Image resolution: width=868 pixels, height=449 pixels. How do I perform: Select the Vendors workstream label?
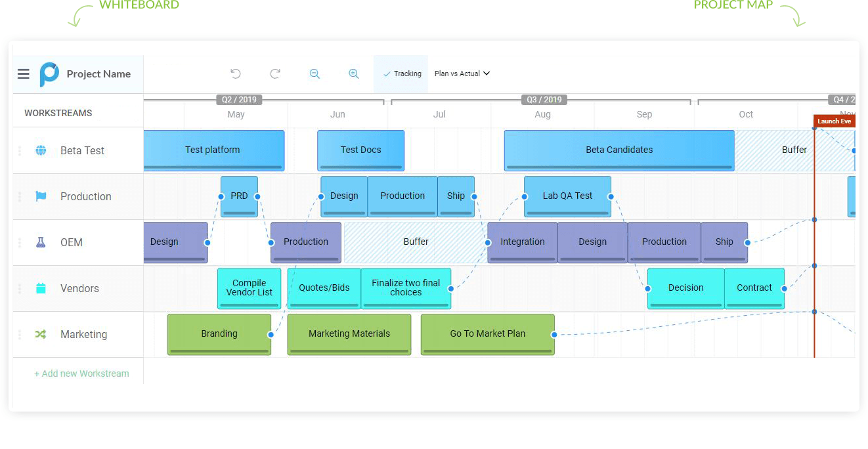[x=79, y=288]
